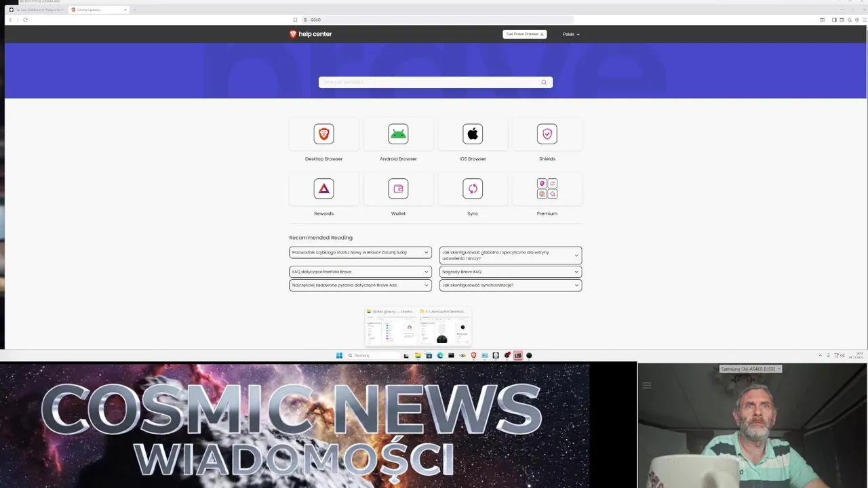This screenshot has width=868, height=488.
Task: Open the browser hamburger menu
Action: (863, 20)
